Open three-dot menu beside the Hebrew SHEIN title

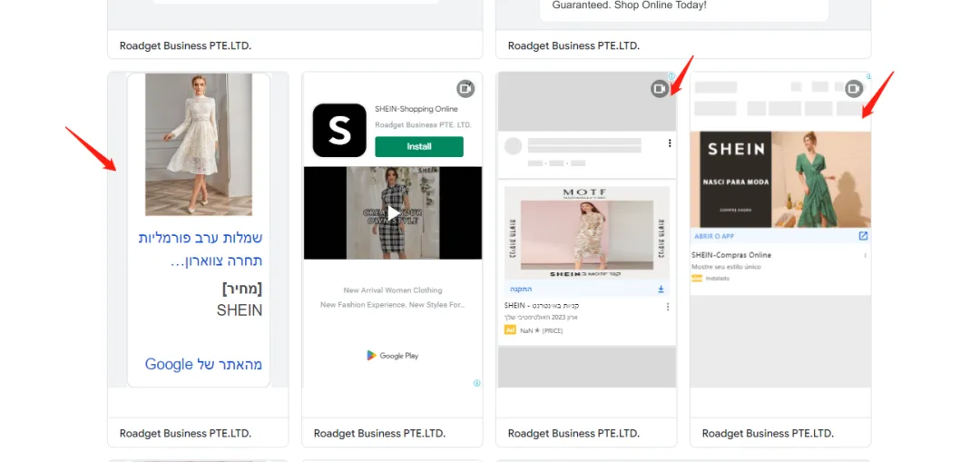[668, 306]
